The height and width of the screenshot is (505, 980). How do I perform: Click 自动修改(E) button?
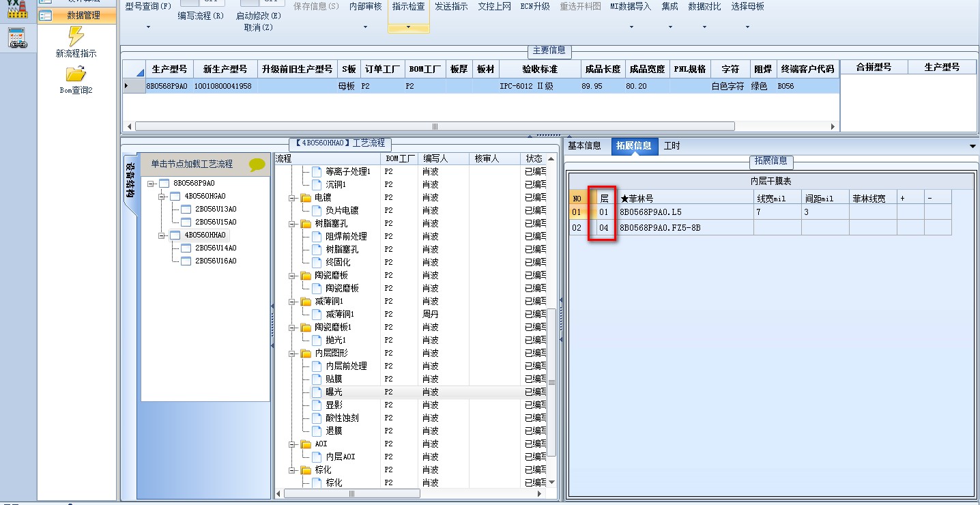pos(259,16)
